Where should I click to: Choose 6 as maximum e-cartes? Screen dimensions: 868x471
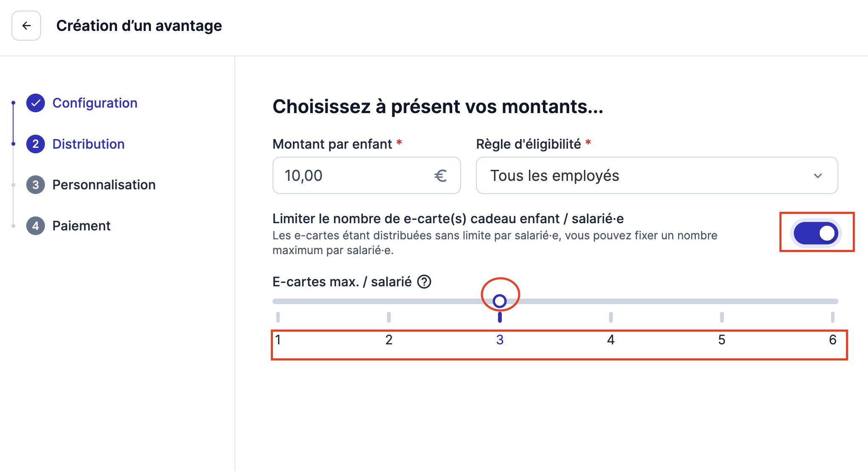(833, 340)
